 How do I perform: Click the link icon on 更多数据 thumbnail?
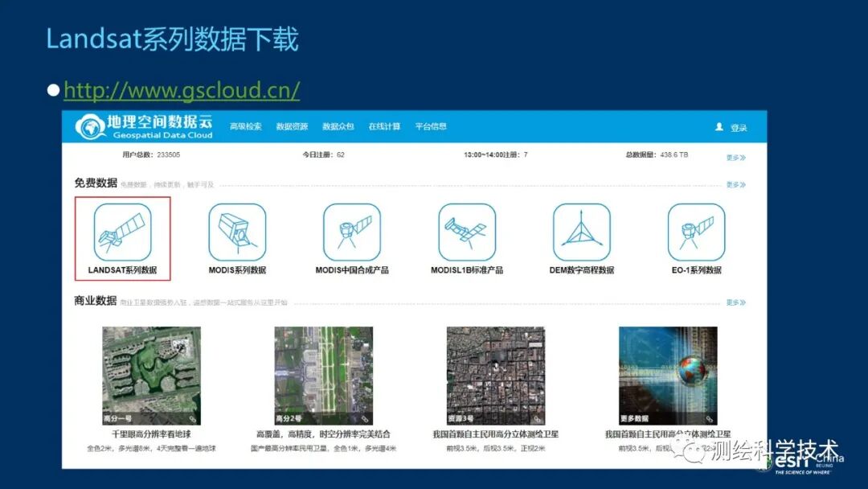pyautogui.click(x=709, y=419)
